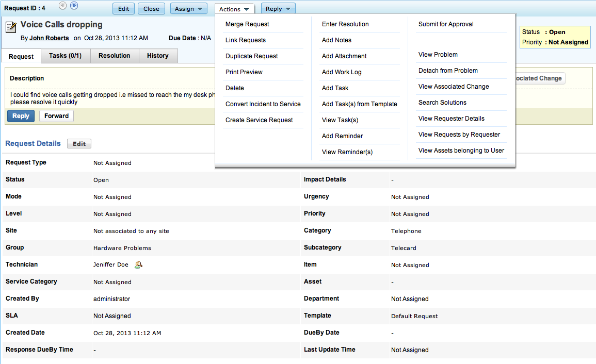Click the top Edit button
The height and width of the screenshot is (364, 596).
[x=123, y=9]
